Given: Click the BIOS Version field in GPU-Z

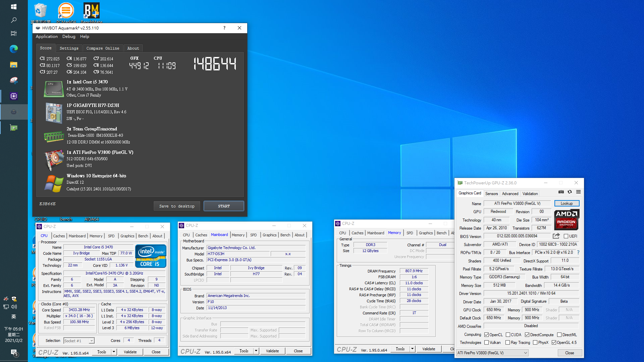Looking at the screenshot, I should [x=517, y=236].
